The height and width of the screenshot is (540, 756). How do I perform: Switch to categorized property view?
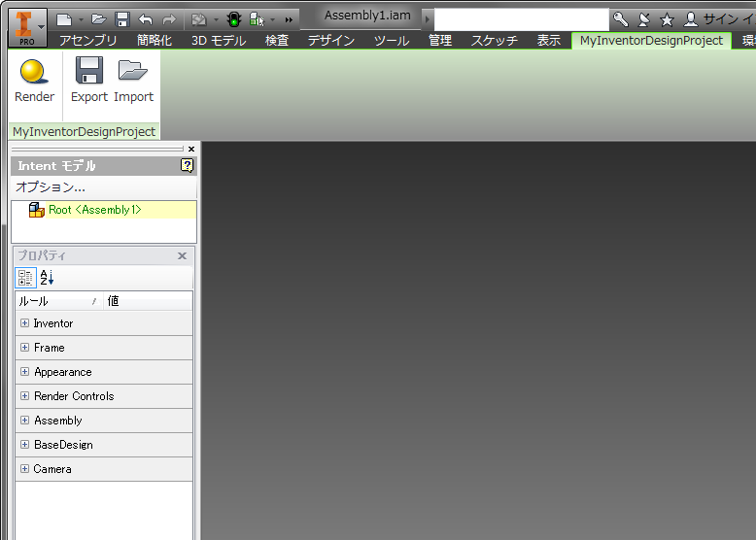click(x=25, y=278)
